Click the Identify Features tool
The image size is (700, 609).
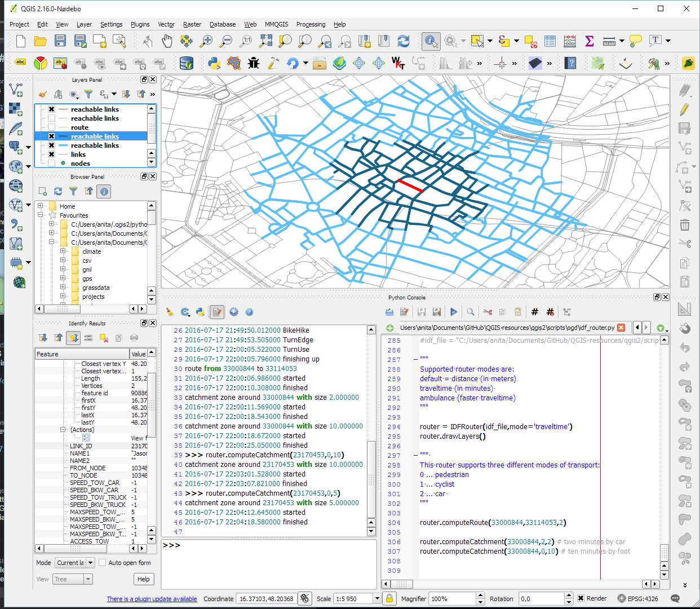(x=431, y=41)
